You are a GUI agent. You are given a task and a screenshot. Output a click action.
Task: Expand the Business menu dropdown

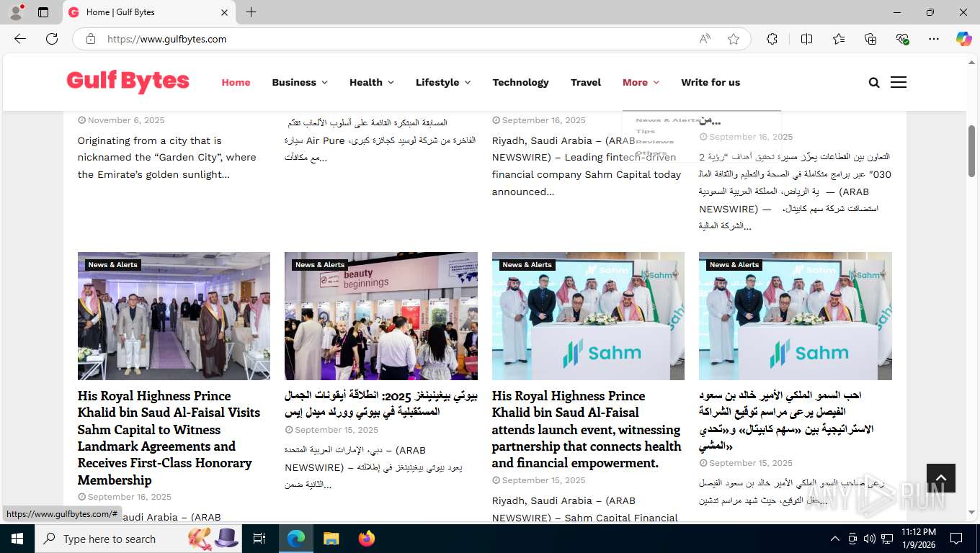[300, 82]
